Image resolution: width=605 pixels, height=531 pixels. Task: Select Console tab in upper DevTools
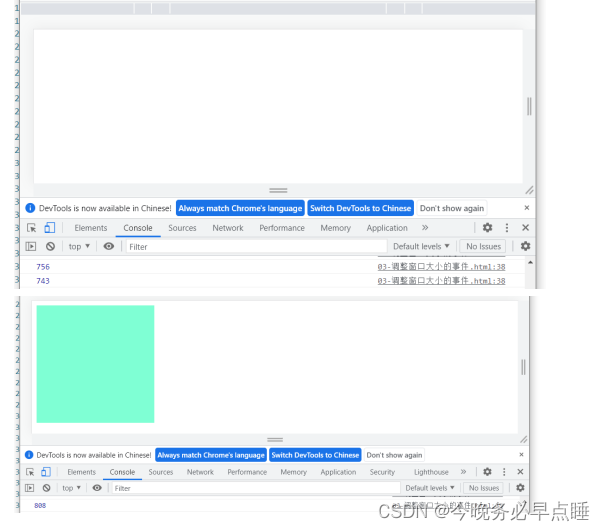tap(138, 228)
